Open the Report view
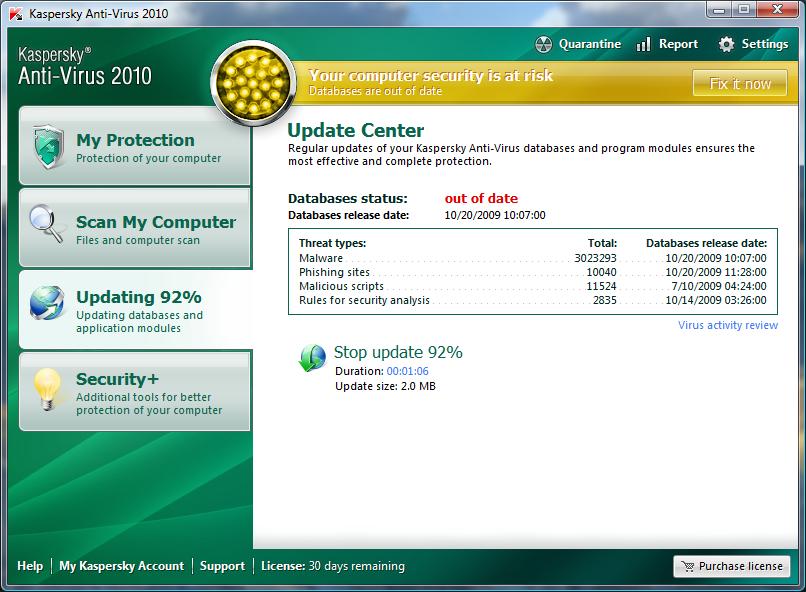 [x=667, y=44]
